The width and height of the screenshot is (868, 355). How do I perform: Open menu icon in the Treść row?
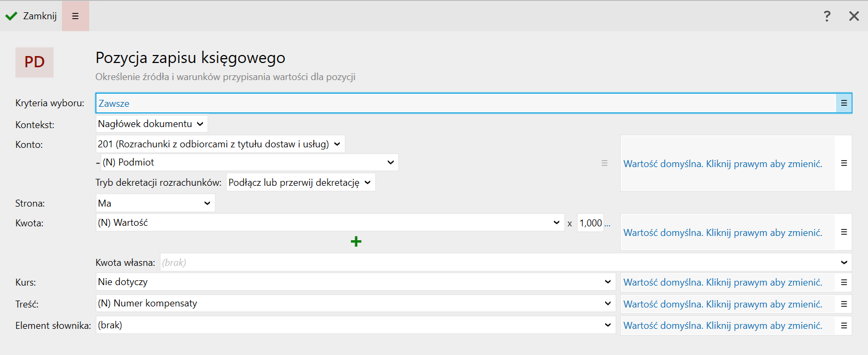844,304
